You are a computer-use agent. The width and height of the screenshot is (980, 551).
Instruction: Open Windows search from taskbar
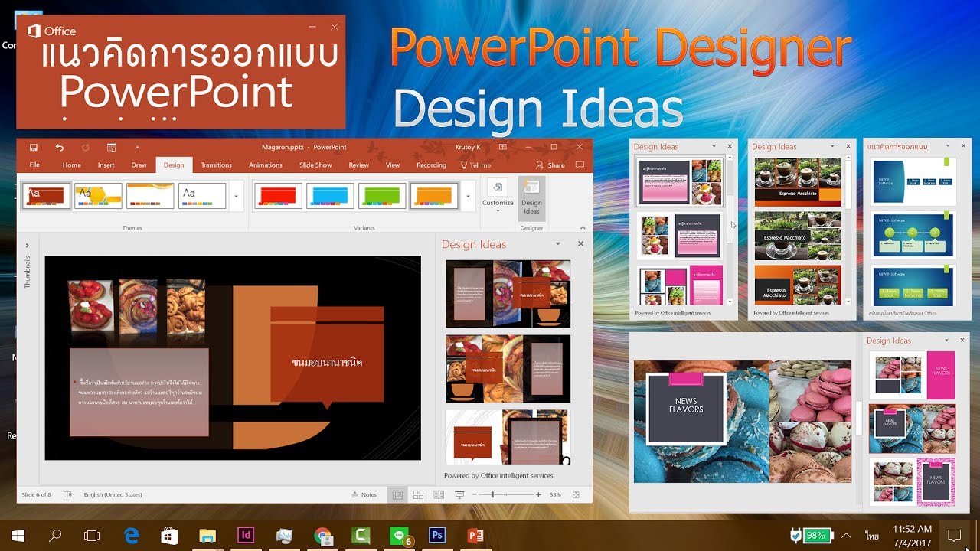coord(55,536)
